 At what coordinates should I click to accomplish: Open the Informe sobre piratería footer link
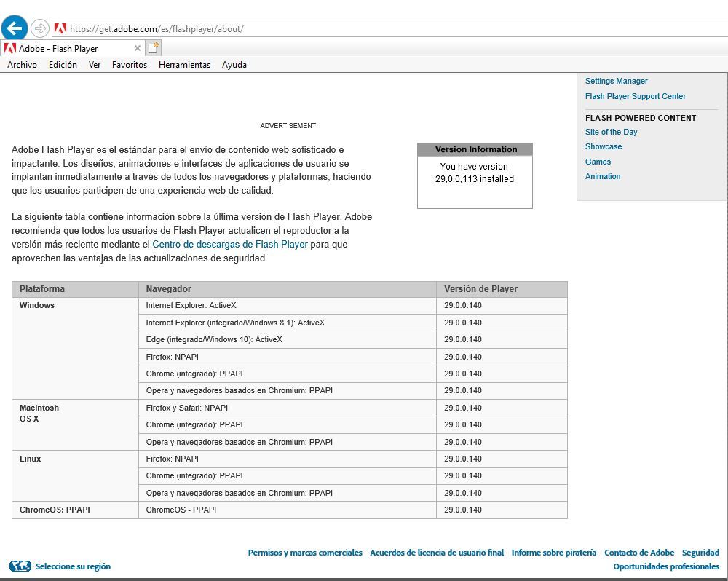coord(553,553)
